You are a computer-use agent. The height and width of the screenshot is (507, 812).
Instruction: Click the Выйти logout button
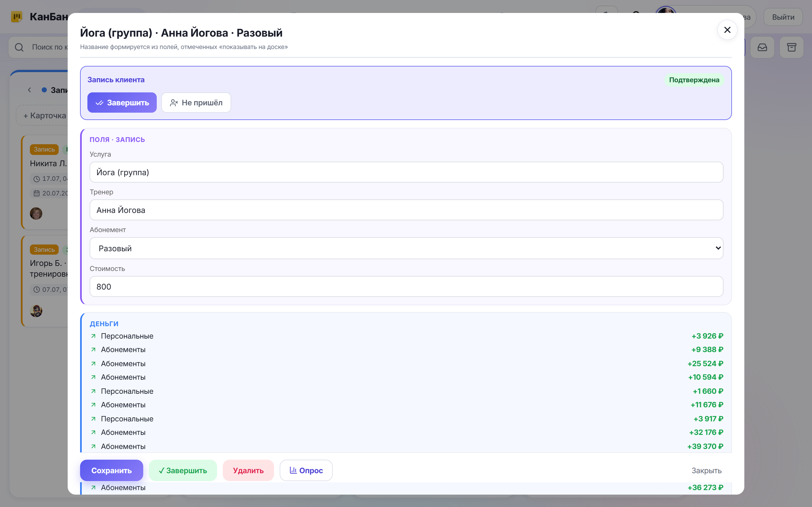783,17
